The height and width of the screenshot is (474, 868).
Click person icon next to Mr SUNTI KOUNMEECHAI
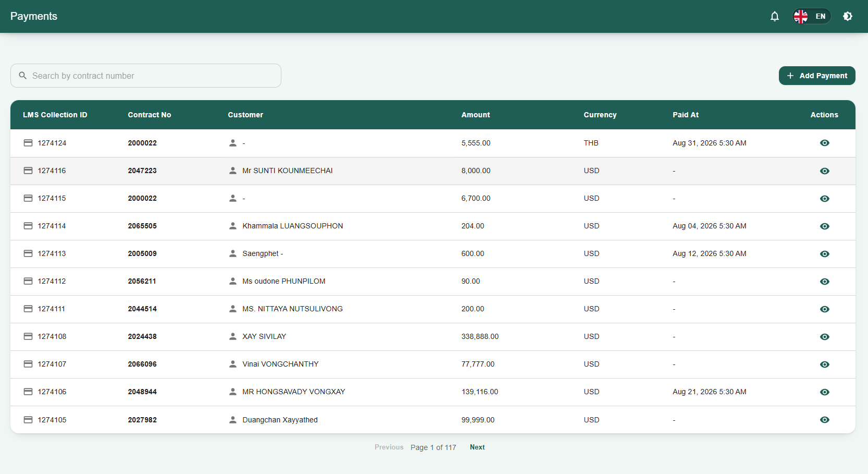(x=233, y=171)
